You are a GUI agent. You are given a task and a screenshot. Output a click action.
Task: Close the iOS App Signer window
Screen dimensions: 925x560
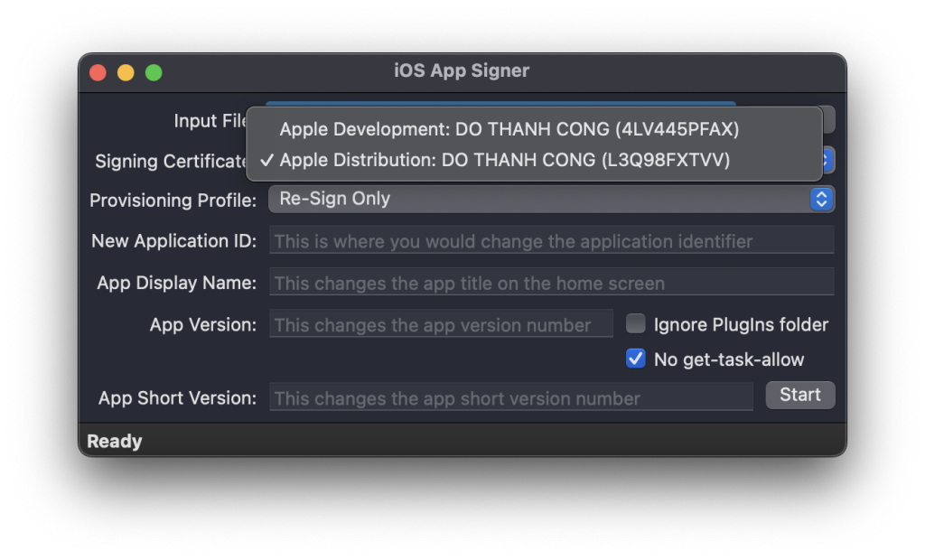tap(98, 72)
